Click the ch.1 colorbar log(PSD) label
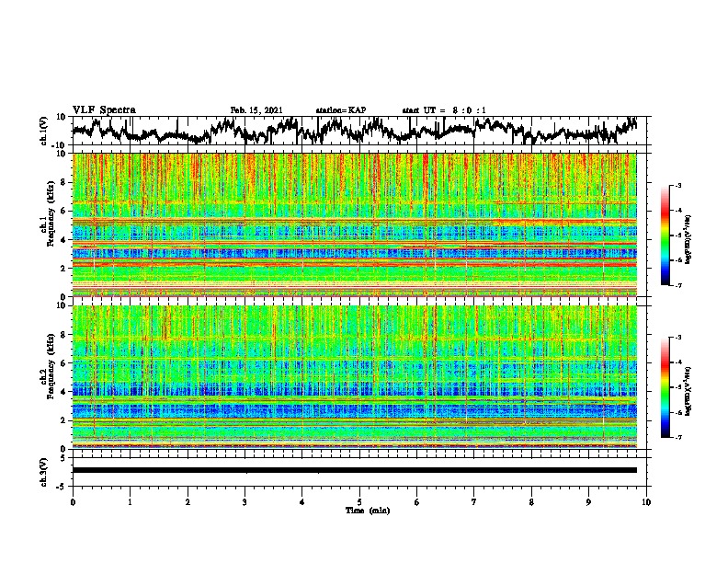 coord(688,240)
